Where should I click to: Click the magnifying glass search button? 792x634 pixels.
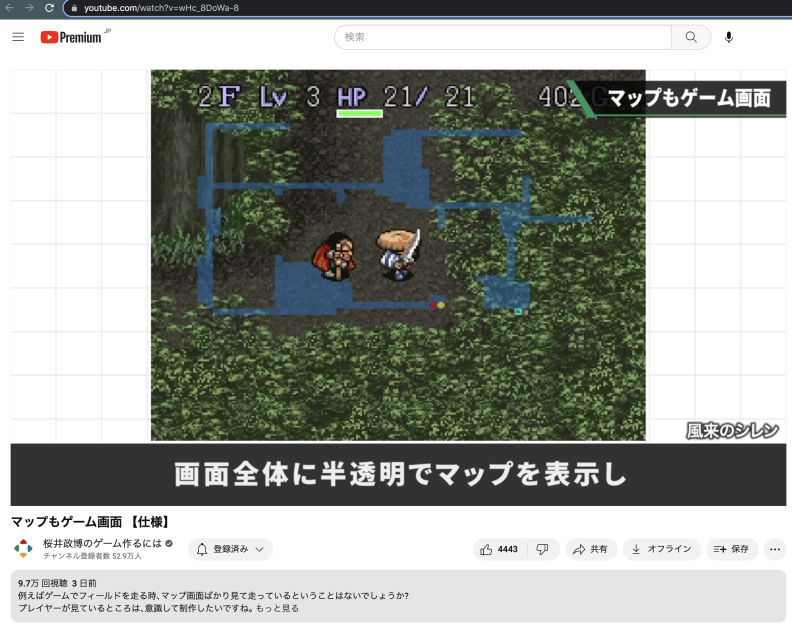click(691, 37)
